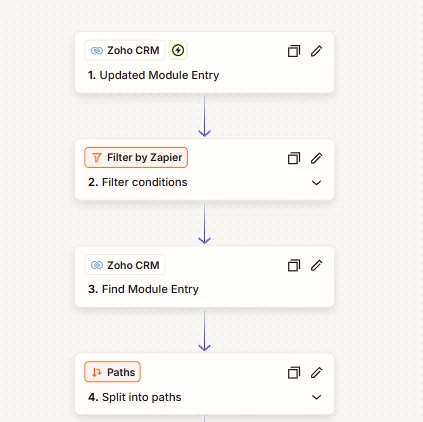Select the 3. Find Module Entry title
The image size is (423, 422).
click(143, 289)
